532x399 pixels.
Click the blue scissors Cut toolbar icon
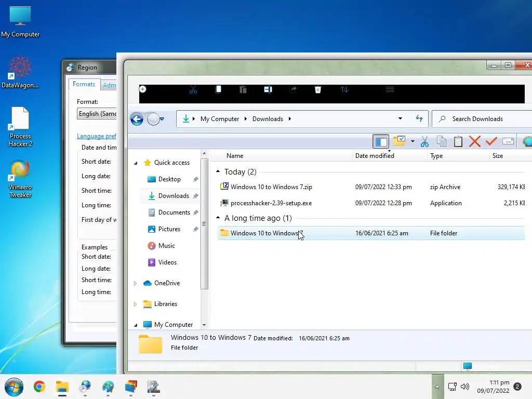[424, 141]
